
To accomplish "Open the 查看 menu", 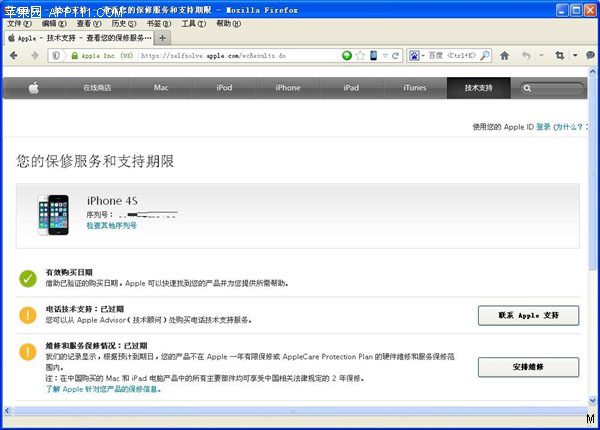I will 89,24.
